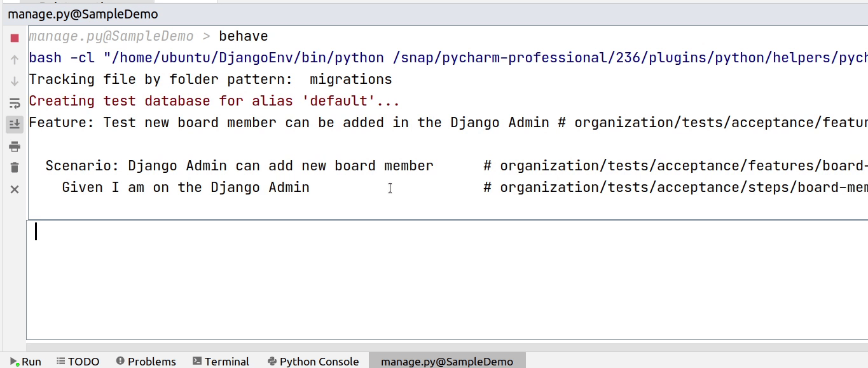The width and height of the screenshot is (868, 368).
Task: Switch to the TODO tool window
Action: click(78, 361)
